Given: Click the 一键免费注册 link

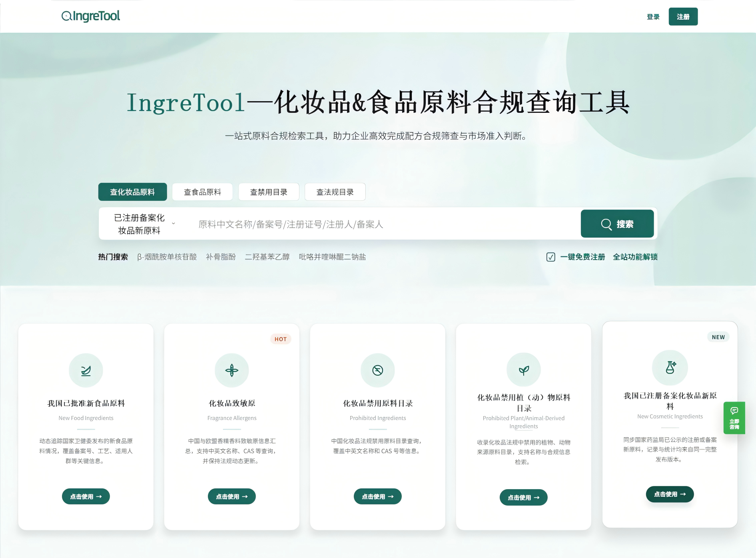Looking at the screenshot, I should 583,257.
